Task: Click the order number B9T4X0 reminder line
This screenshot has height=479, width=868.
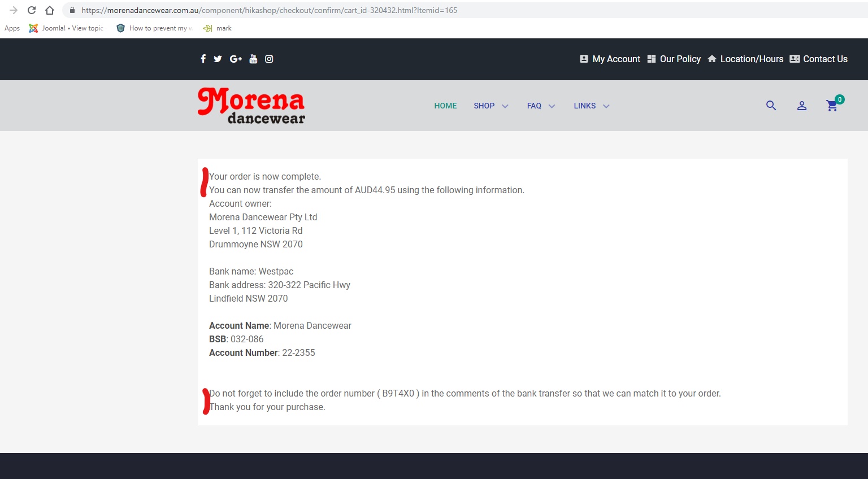Action: [465, 393]
